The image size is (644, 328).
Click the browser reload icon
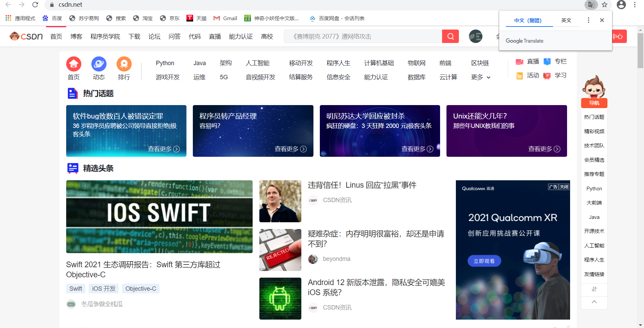point(35,5)
